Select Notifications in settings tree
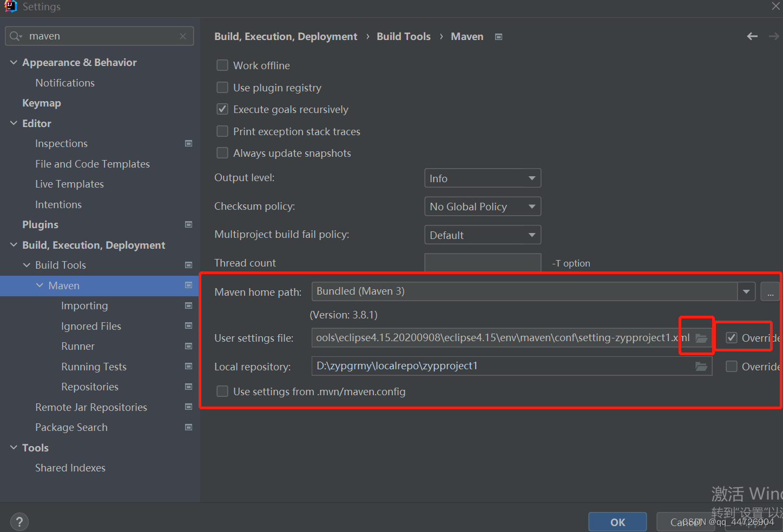Viewport: 783px width, 532px height. pyautogui.click(x=65, y=83)
